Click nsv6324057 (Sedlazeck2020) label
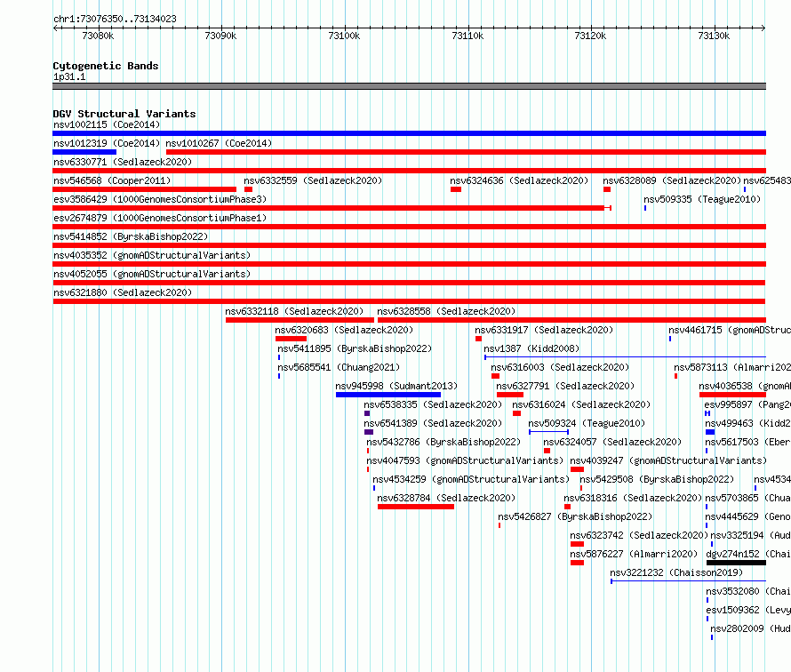The image size is (791, 672). point(612,442)
